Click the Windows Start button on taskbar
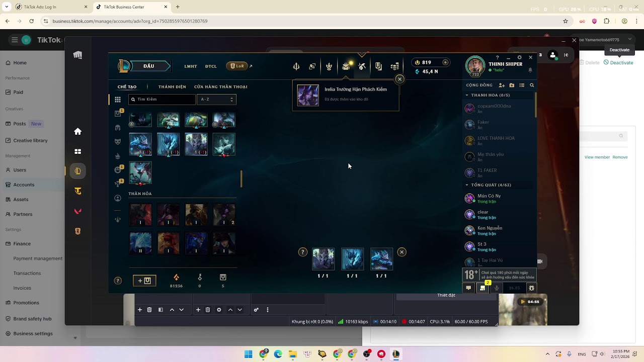The width and height of the screenshot is (644, 362). [249, 354]
